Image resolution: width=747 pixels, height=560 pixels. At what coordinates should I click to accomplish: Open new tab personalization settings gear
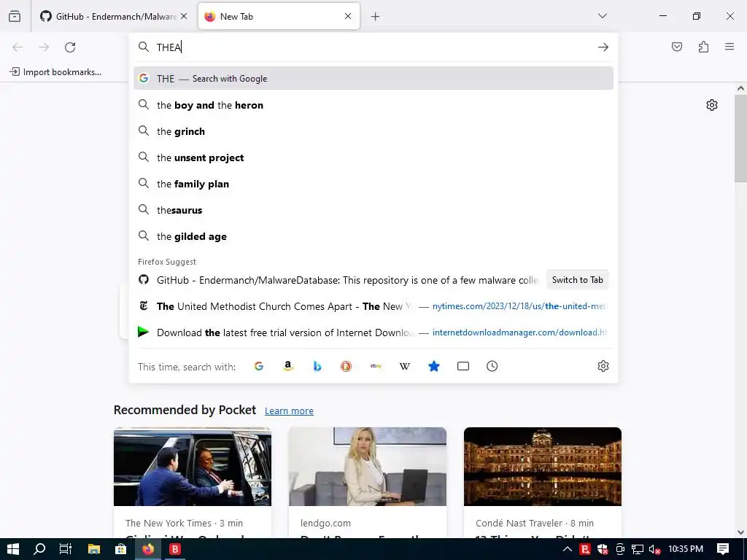712,105
